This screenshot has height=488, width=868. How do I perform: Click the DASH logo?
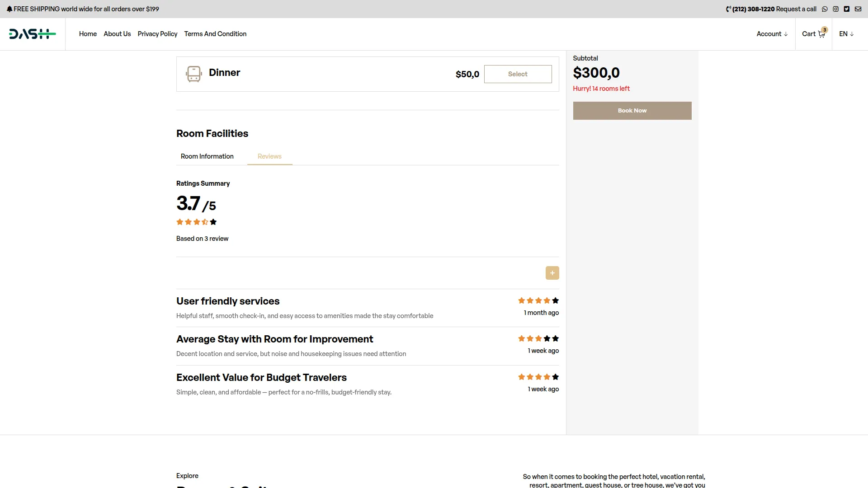33,34
